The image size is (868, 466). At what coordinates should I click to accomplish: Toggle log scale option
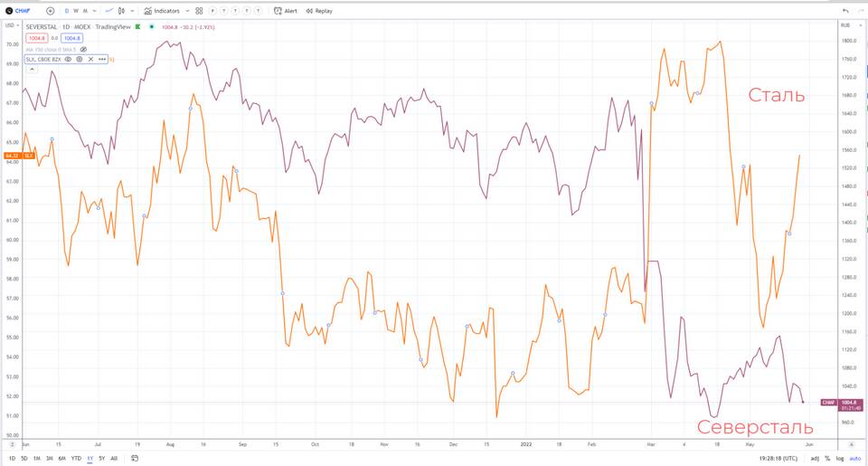click(x=840, y=458)
